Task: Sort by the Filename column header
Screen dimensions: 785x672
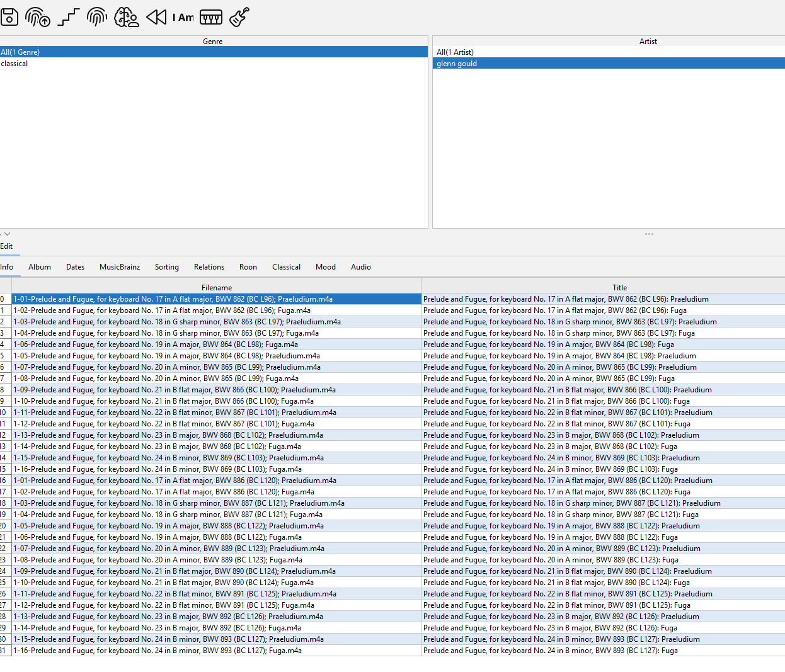Action: [x=217, y=287]
